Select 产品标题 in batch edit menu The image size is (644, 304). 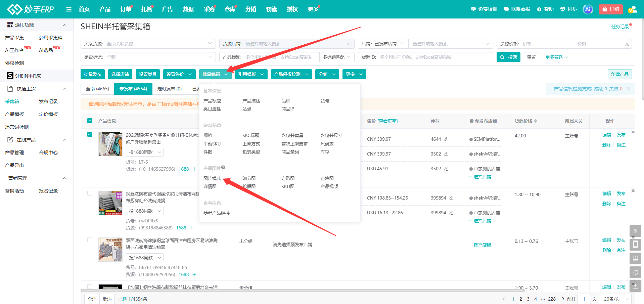pyautogui.click(x=212, y=101)
